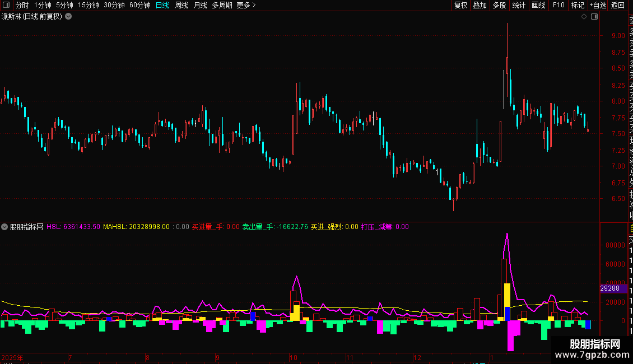The image size is (633, 364).
Task: Click month 9 on the time axis
Action: tap(217, 357)
